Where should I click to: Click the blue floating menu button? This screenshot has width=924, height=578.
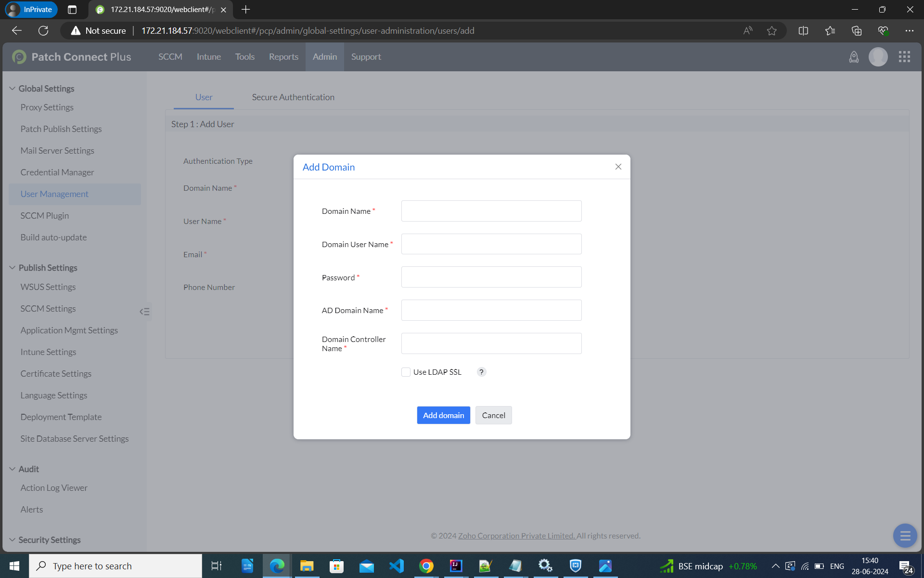[905, 536]
